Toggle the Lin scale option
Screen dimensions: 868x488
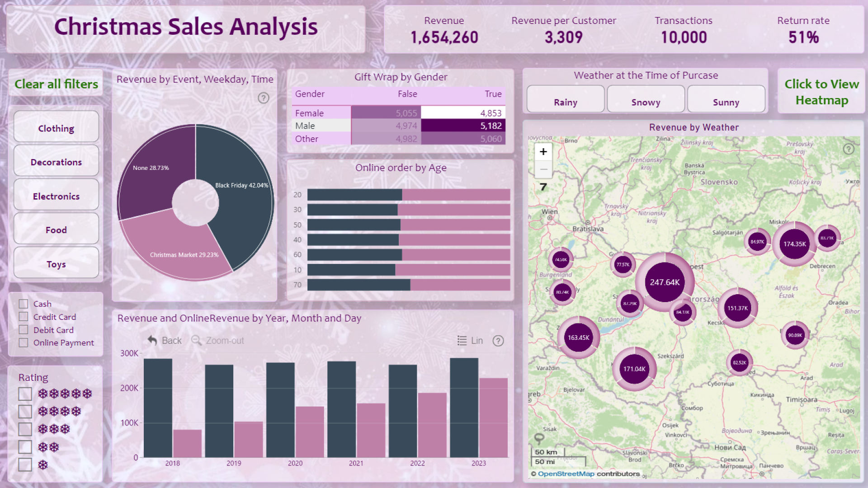tap(470, 341)
